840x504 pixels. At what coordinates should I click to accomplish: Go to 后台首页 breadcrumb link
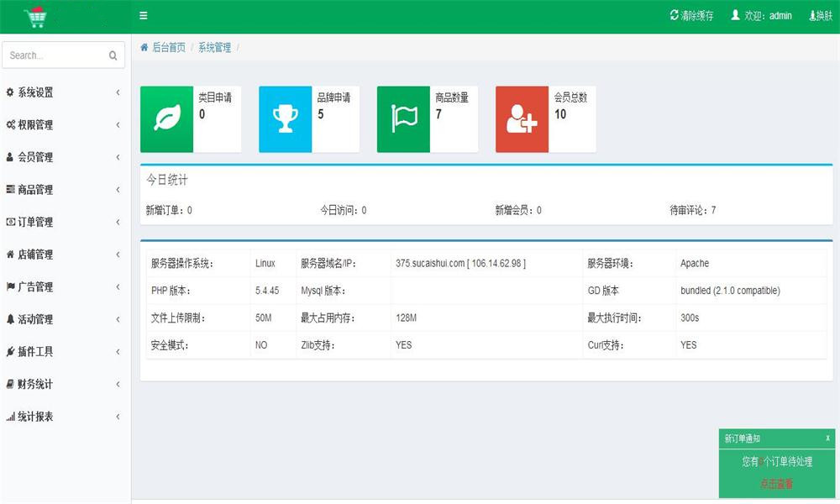click(169, 47)
